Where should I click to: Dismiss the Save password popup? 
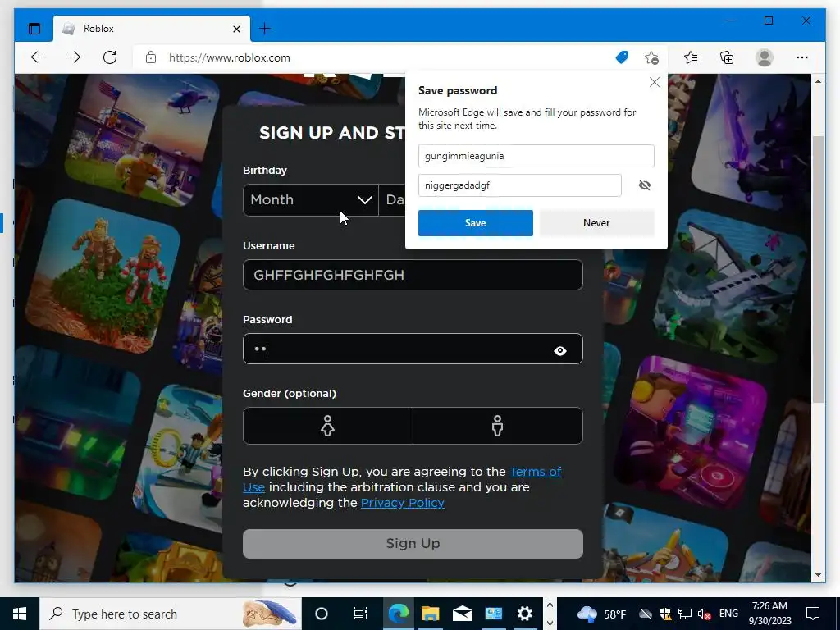(x=654, y=82)
